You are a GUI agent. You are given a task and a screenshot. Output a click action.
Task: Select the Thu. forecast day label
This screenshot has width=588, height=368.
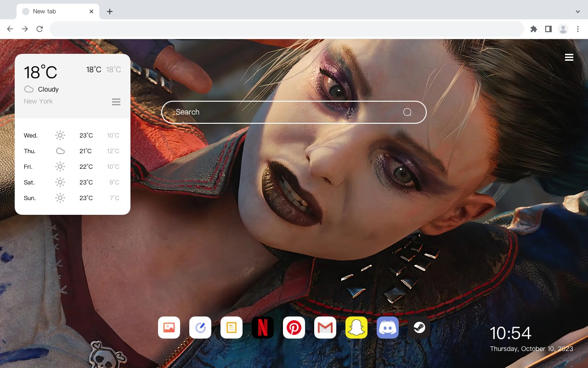[30, 151]
